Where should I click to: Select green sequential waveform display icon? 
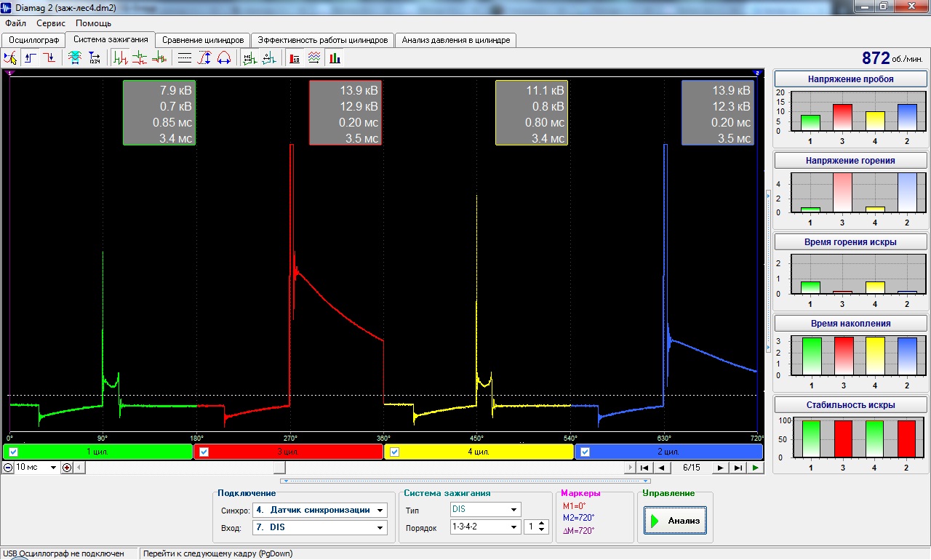pyautogui.click(x=121, y=58)
